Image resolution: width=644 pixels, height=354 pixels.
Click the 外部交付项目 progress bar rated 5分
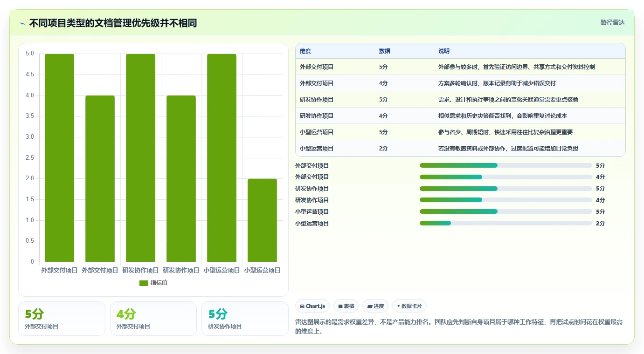(506, 165)
